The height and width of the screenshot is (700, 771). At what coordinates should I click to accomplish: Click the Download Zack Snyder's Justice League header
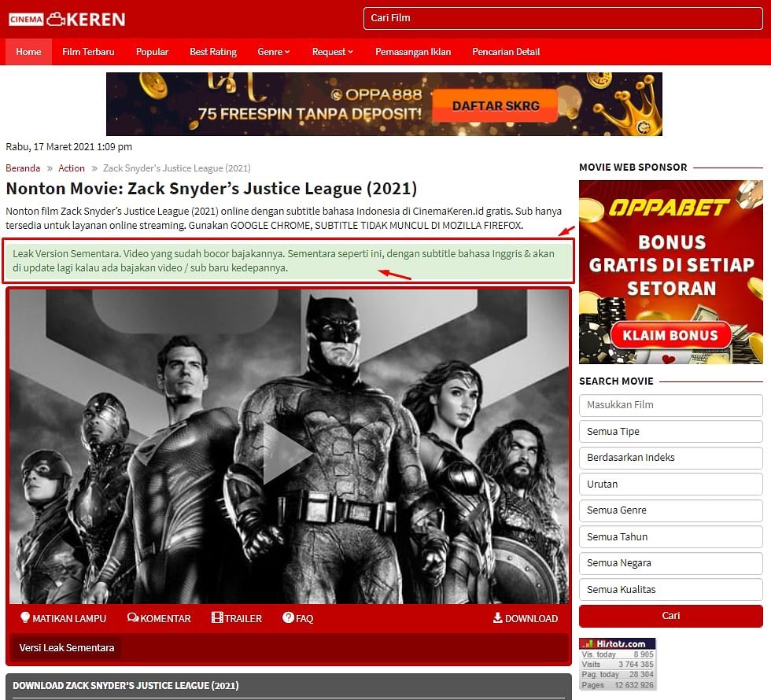pyautogui.click(x=125, y=685)
